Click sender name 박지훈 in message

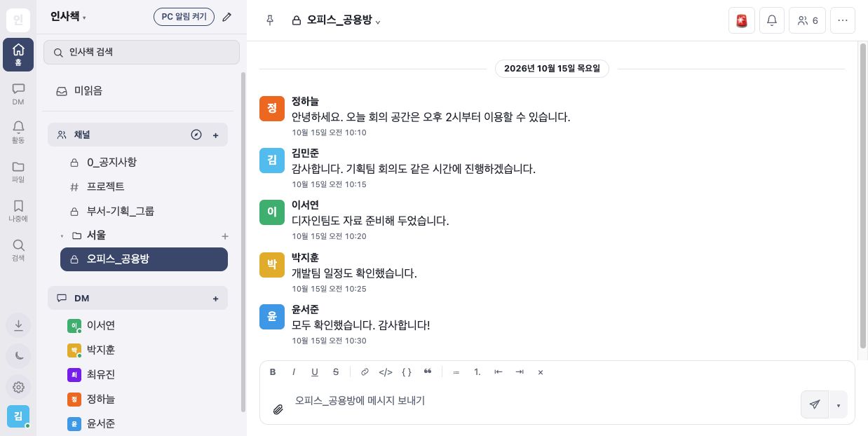point(305,257)
